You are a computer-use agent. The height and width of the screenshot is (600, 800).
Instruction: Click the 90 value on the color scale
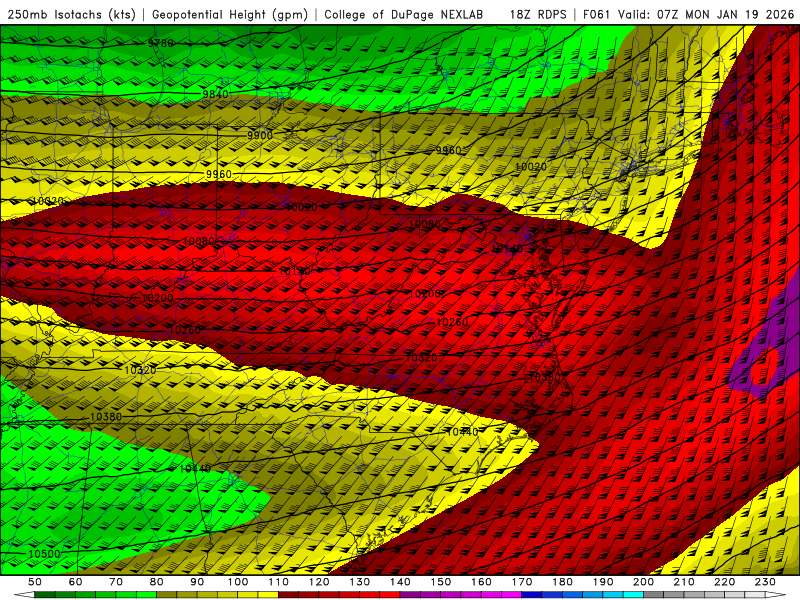click(x=197, y=582)
